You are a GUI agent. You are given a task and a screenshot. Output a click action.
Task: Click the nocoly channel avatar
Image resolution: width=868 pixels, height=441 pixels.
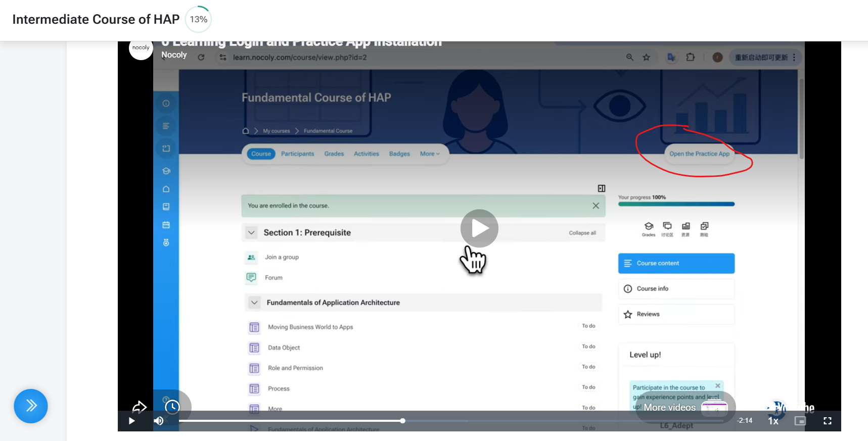click(x=141, y=48)
